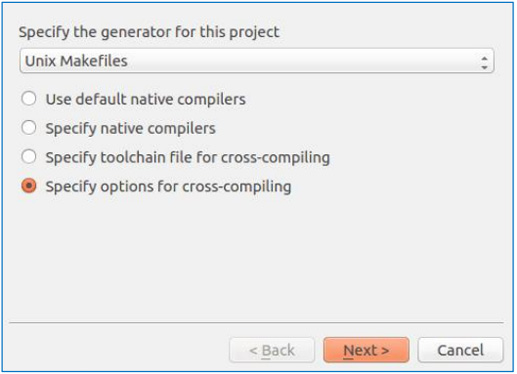Click the empty area below the radio options
Screen dimensions: 517x374
point(256,258)
